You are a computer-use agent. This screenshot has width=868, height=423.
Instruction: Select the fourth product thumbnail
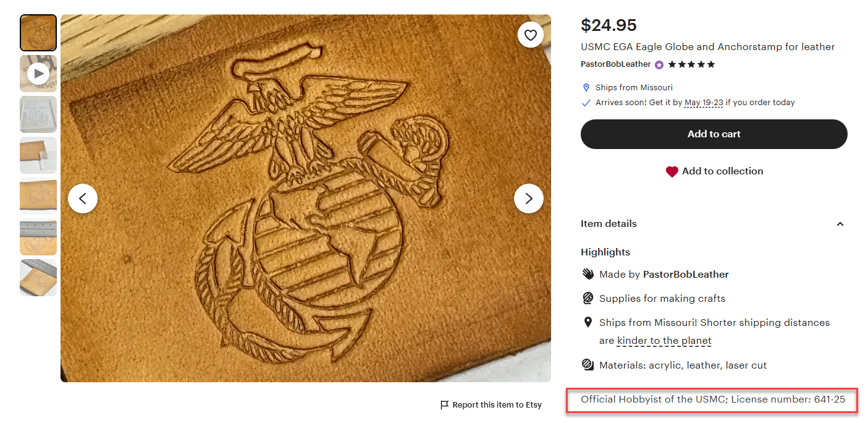(38, 155)
